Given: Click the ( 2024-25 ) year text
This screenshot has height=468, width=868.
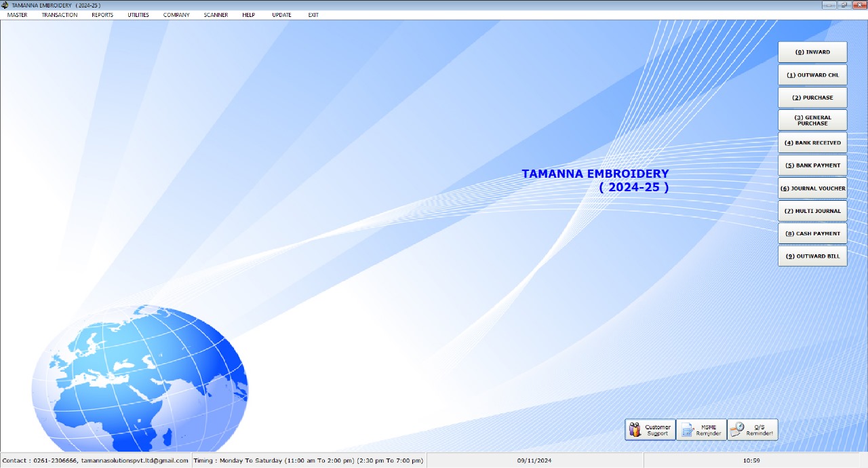Looking at the screenshot, I should coord(634,187).
